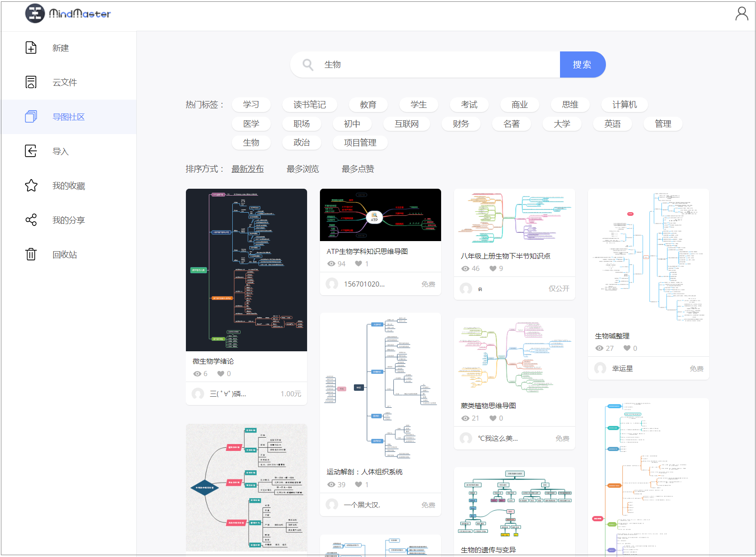
Task: Select the 学习 tag
Action: (x=251, y=105)
